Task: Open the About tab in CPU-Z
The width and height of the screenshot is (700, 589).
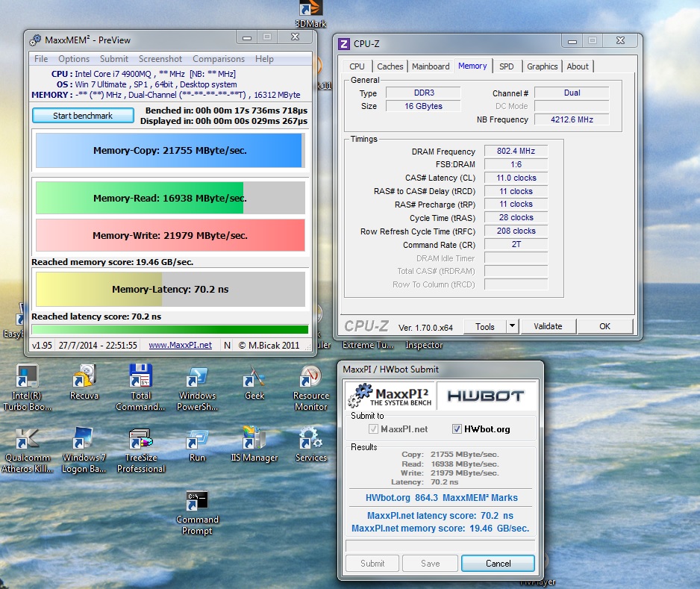Action: click(x=578, y=66)
